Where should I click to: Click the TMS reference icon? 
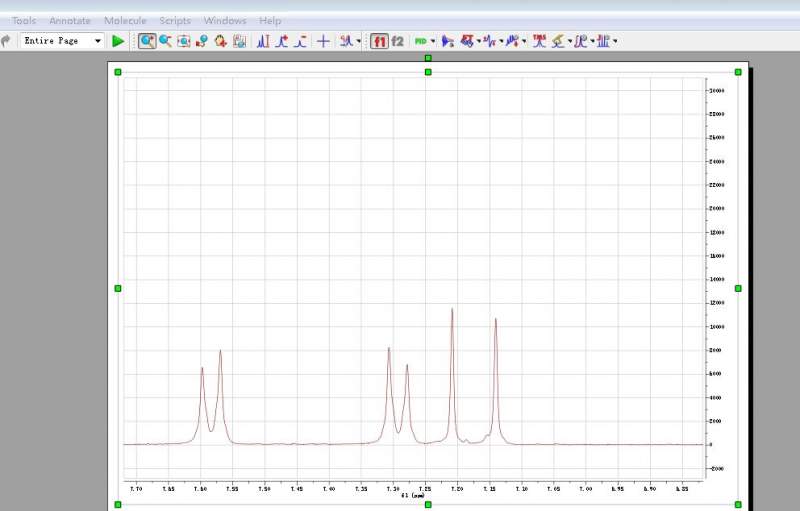coord(539,41)
